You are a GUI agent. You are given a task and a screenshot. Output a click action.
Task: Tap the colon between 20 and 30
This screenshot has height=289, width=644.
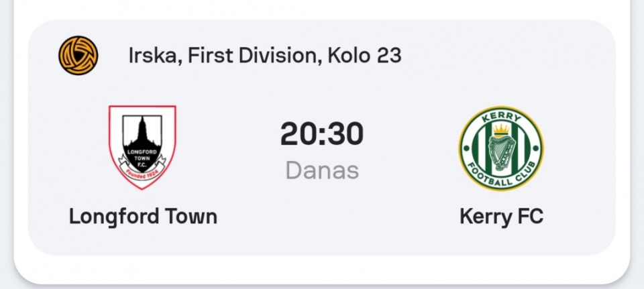click(322, 135)
